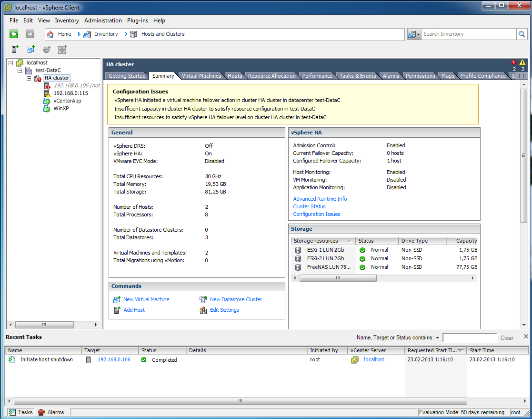The image size is (532, 419).
Task: Click the Summary panel vertical scrollbar
Action: (x=524, y=155)
